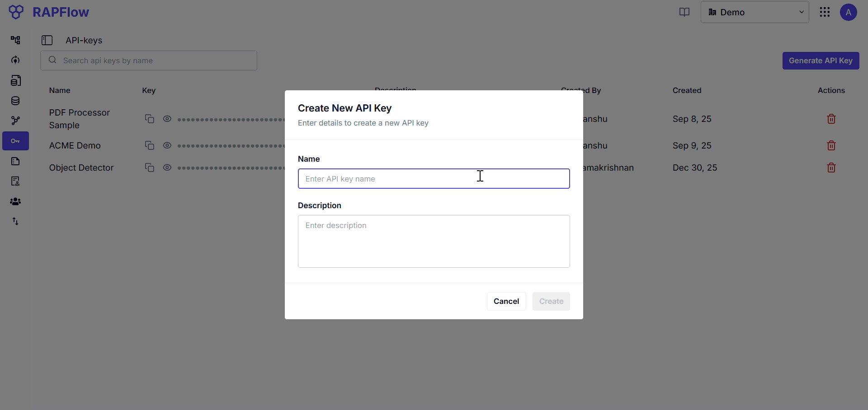Select the branching graph icon in the sidebar
The height and width of the screenshot is (410, 868).
(x=15, y=120)
